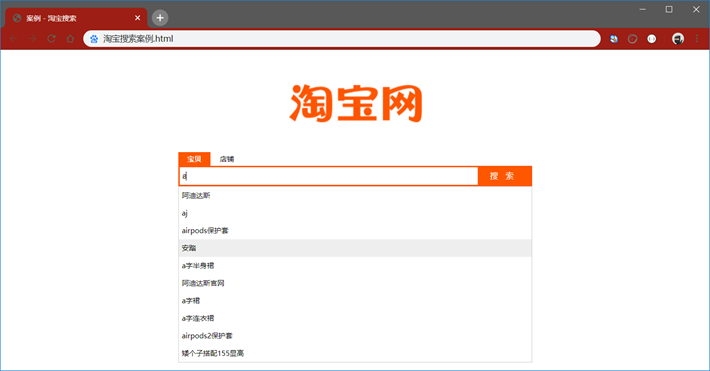Choose suggestion 矮个子搭配155显高
710x371 pixels.
pyautogui.click(x=355, y=353)
